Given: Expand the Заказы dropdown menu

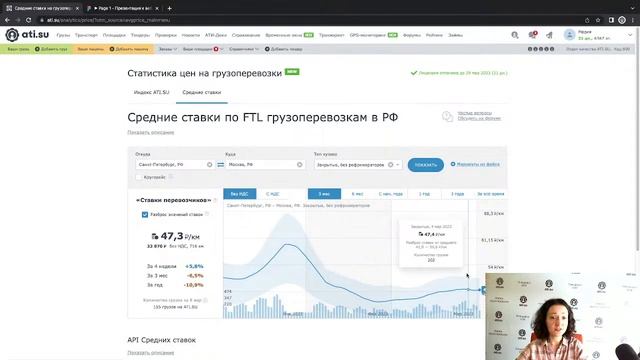Looking at the screenshot, I should click(x=168, y=49).
